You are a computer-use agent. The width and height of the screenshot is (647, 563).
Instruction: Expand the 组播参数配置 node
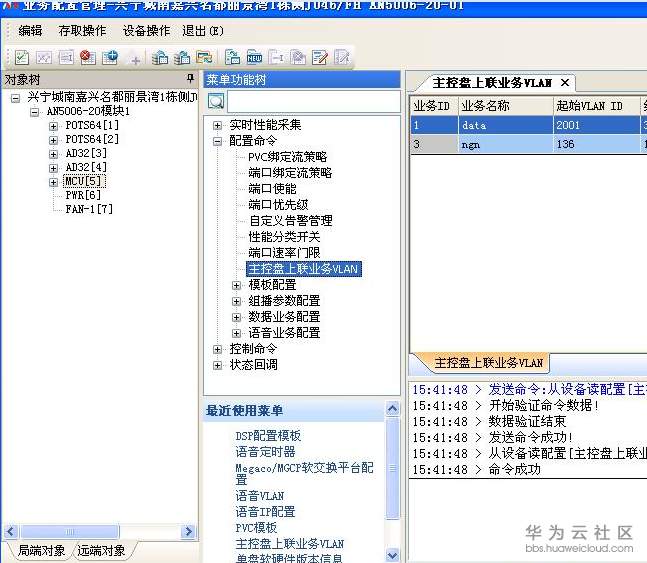tap(236, 301)
